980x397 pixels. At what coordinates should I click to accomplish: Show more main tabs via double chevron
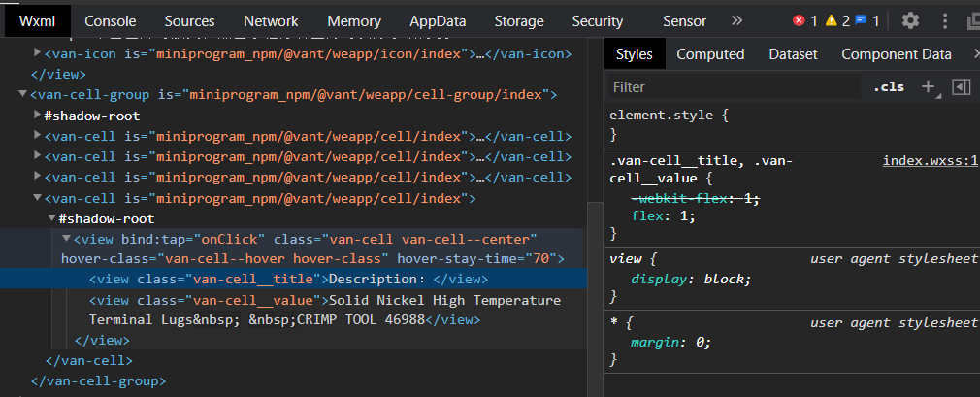click(x=736, y=20)
